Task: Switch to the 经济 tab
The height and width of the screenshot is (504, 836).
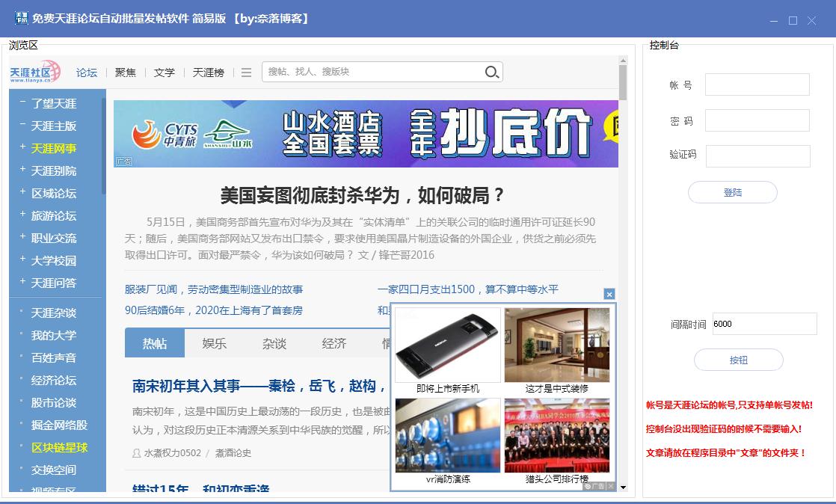Action: tap(334, 343)
